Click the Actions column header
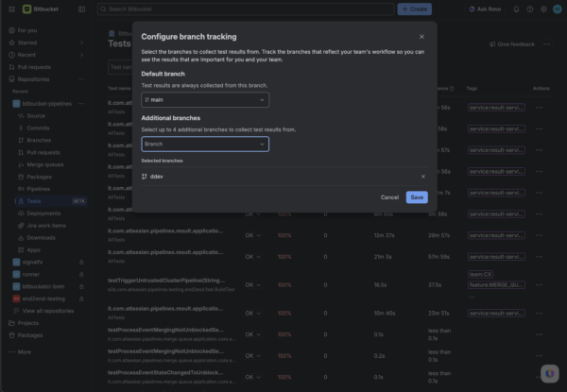Screen dimensions: 567x392 click(x=541, y=88)
